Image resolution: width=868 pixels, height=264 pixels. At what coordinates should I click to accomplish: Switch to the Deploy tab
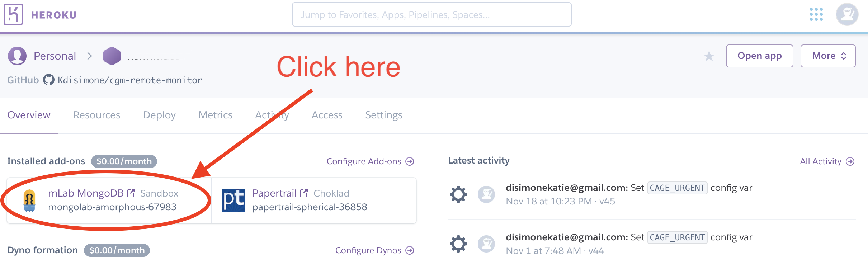click(159, 115)
